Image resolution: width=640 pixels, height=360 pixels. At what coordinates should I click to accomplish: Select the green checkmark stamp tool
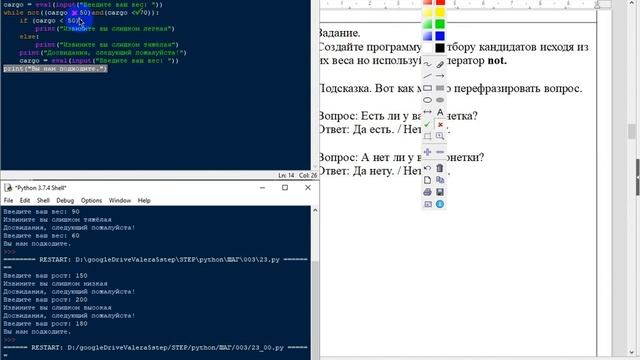pos(427,124)
